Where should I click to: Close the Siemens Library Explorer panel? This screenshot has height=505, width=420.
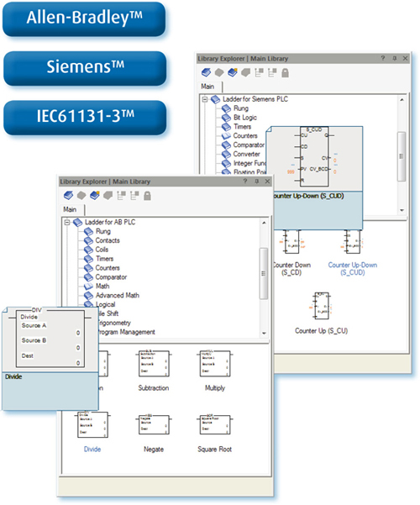click(x=405, y=58)
